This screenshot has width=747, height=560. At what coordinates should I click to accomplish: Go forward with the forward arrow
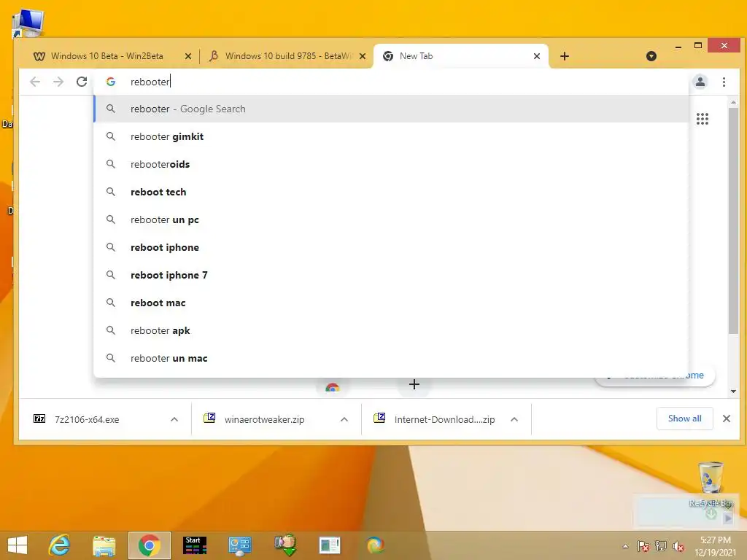coord(58,82)
